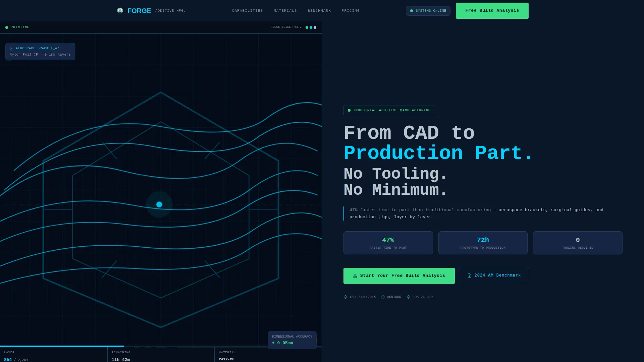Open the Materials nav item
This screenshot has width=644, height=362.
coord(285,11)
